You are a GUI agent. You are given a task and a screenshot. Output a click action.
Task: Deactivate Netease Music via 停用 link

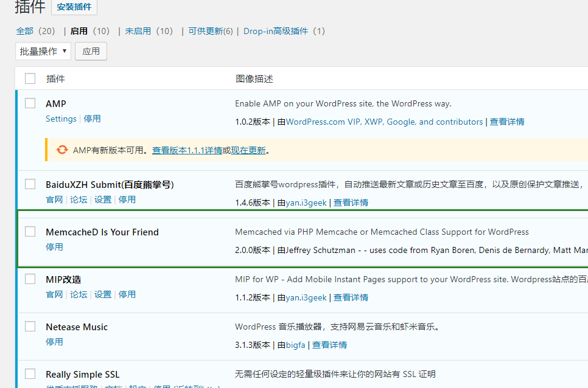54,342
